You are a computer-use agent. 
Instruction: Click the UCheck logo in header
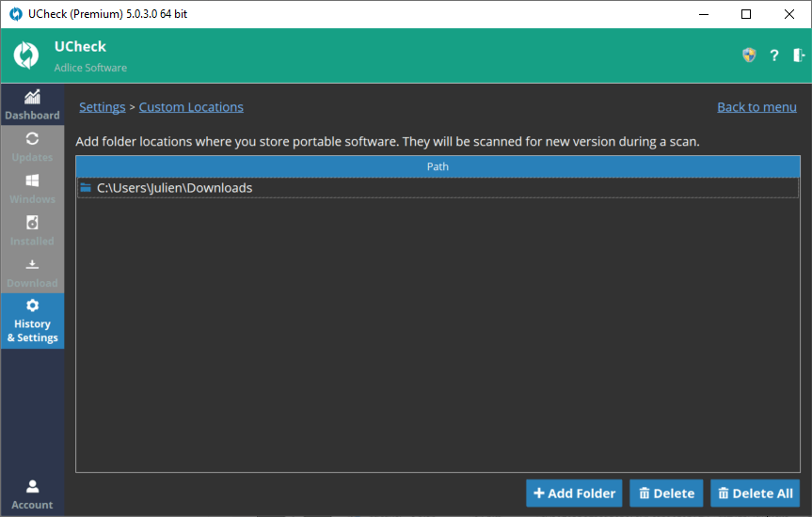tap(26, 55)
